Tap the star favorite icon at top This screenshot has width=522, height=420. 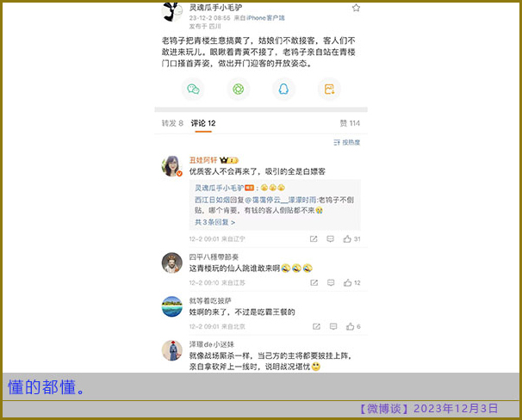356,8
